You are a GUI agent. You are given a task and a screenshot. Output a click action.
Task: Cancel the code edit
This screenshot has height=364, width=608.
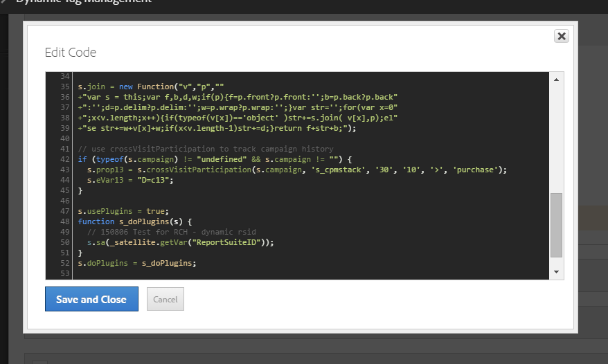[166, 299]
